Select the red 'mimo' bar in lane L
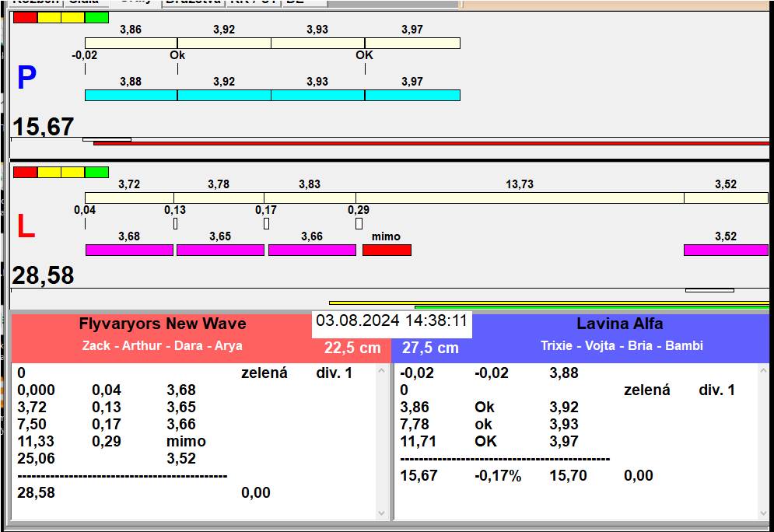Image resolution: width=774 pixels, height=532 pixels. tap(387, 250)
